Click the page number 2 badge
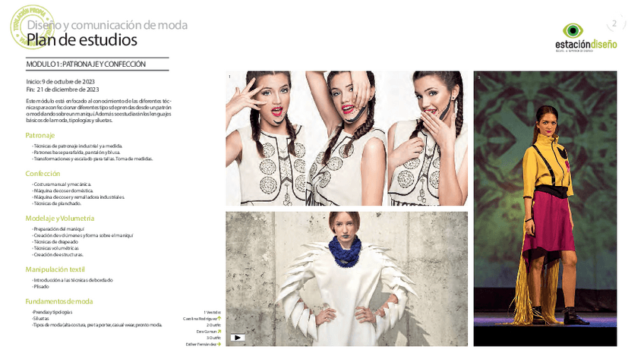Viewport: 644px width, 362px height. pos(615,24)
